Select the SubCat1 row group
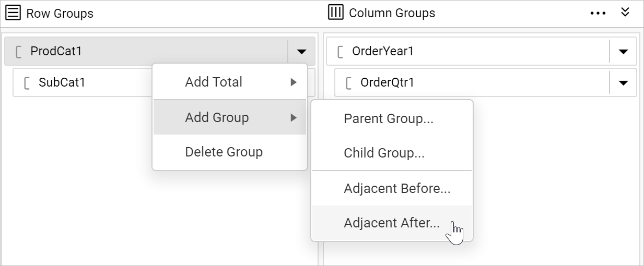644x266 pixels. click(x=83, y=82)
